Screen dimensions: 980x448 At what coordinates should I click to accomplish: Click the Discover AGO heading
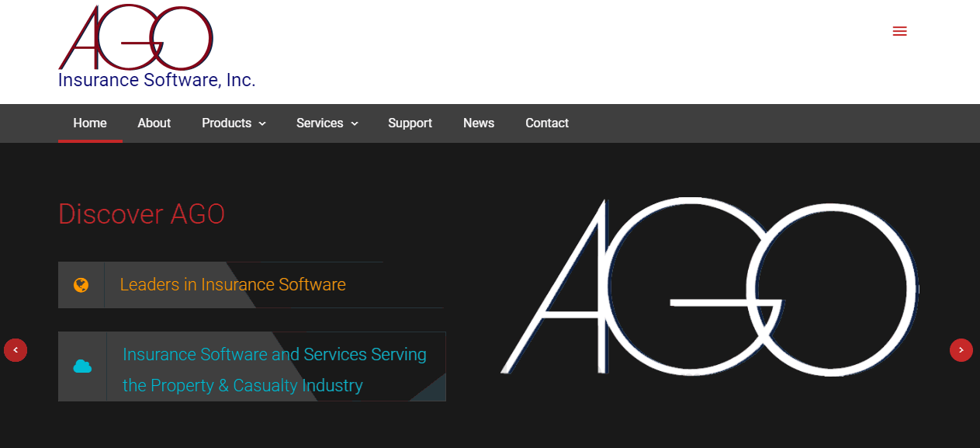(x=141, y=214)
